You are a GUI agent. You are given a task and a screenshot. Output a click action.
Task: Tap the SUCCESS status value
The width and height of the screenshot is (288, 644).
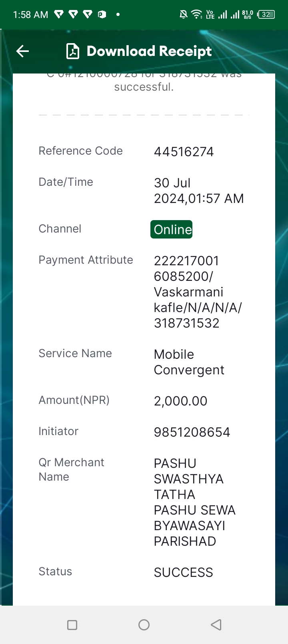pos(184,572)
